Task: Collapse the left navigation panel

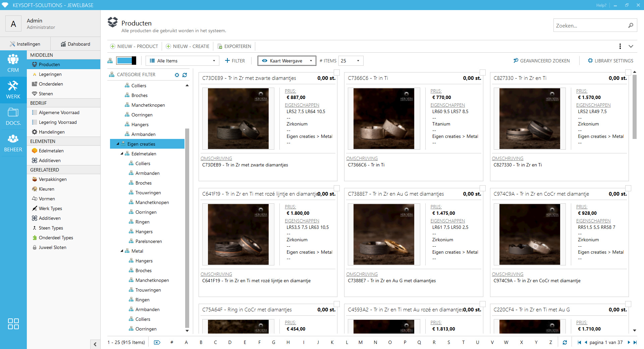Action: 95,344
